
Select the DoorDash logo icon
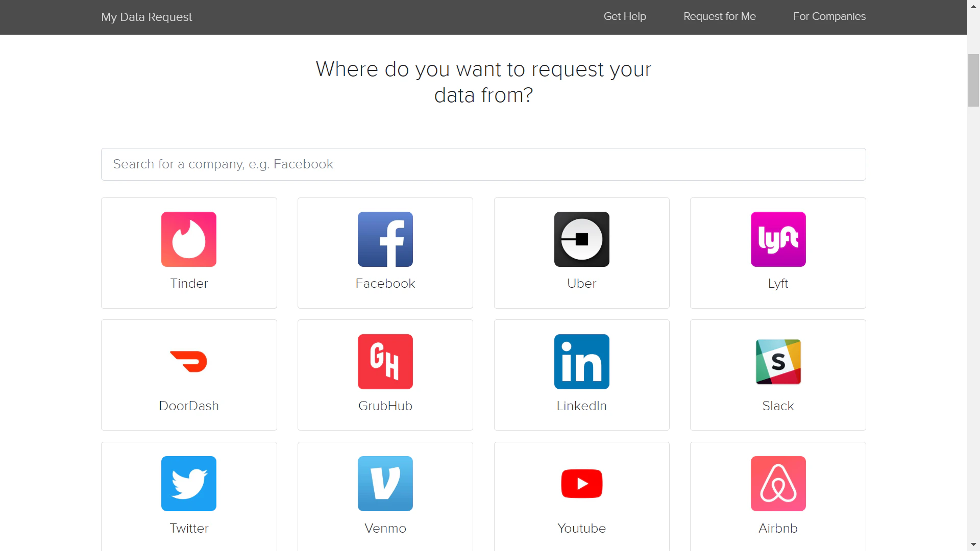click(x=188, y=361)
